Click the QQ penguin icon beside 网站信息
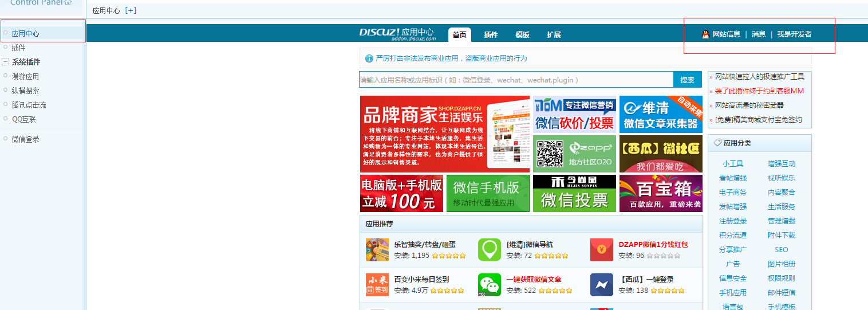The image size is (868, 310). coord(705,34)
